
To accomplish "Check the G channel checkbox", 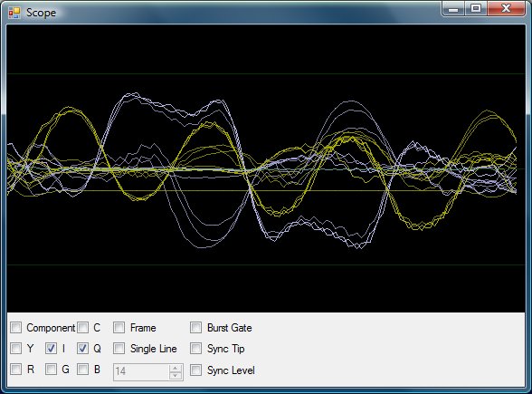I will (x=51, y=370).
